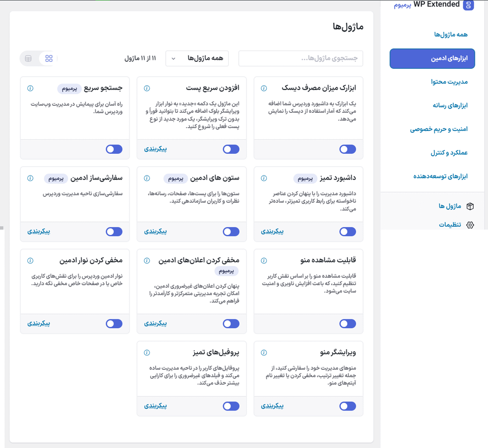Open تنظیمات settings in sidebar
This screenshot has width=488, height=448.
450,225
